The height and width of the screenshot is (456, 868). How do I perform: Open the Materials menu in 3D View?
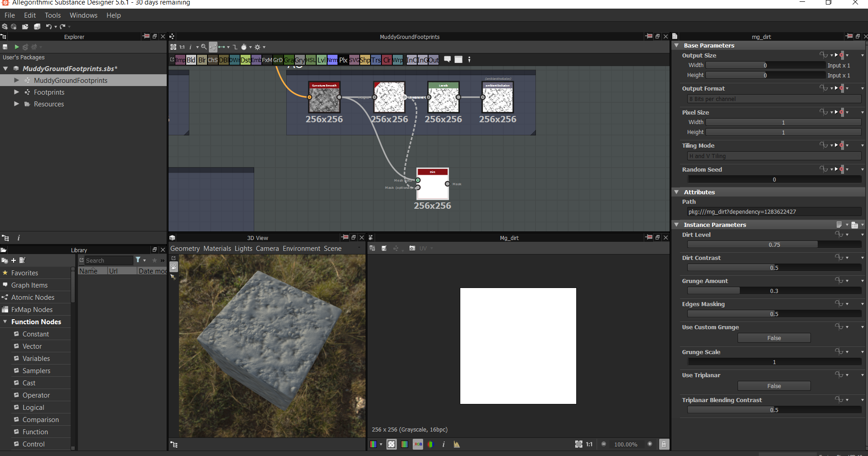217,249
